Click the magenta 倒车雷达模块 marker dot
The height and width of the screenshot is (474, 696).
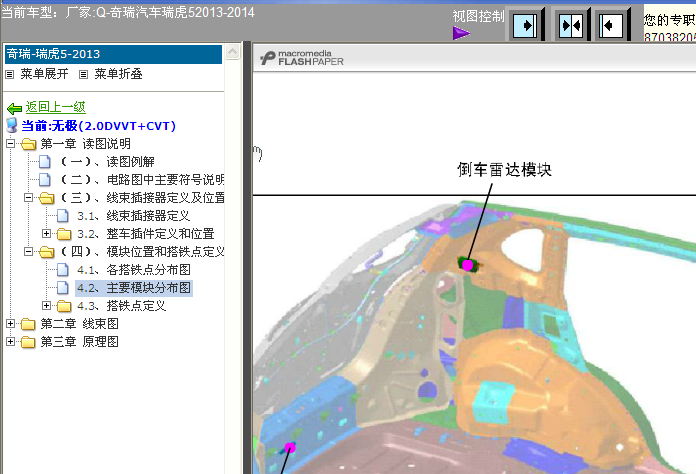point(467,265)
